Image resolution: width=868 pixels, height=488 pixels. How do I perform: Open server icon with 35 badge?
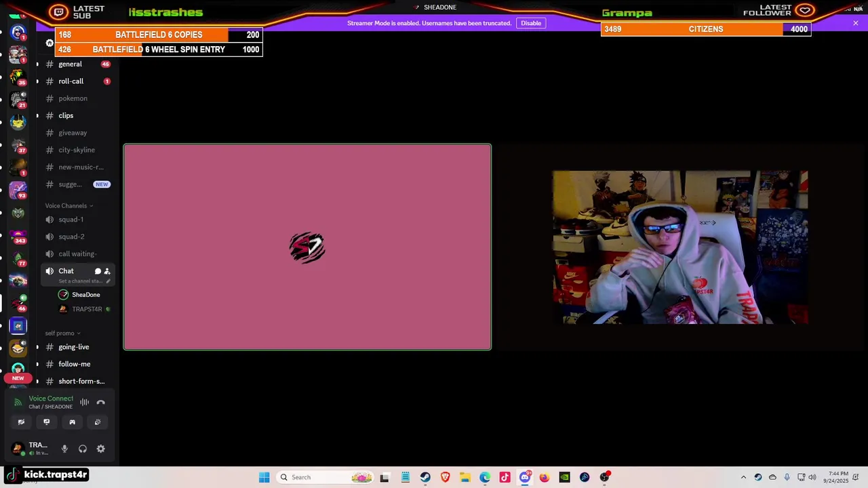(18, 77)
